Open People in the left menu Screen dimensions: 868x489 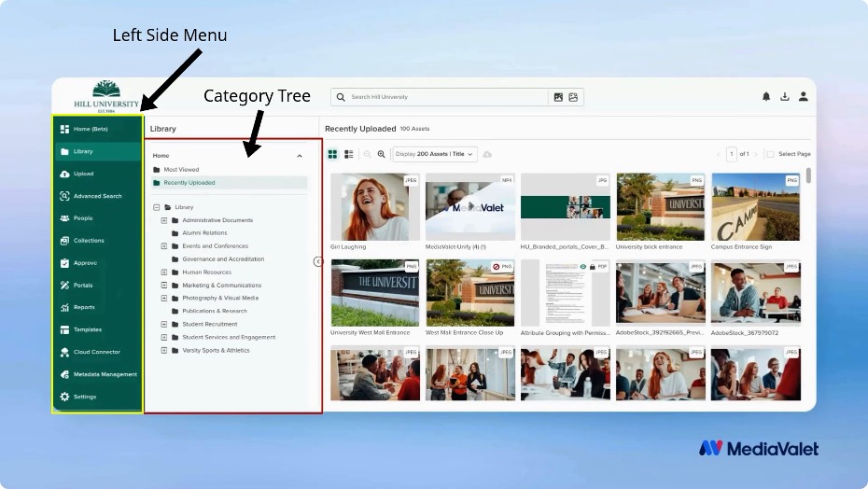(97, 218)
